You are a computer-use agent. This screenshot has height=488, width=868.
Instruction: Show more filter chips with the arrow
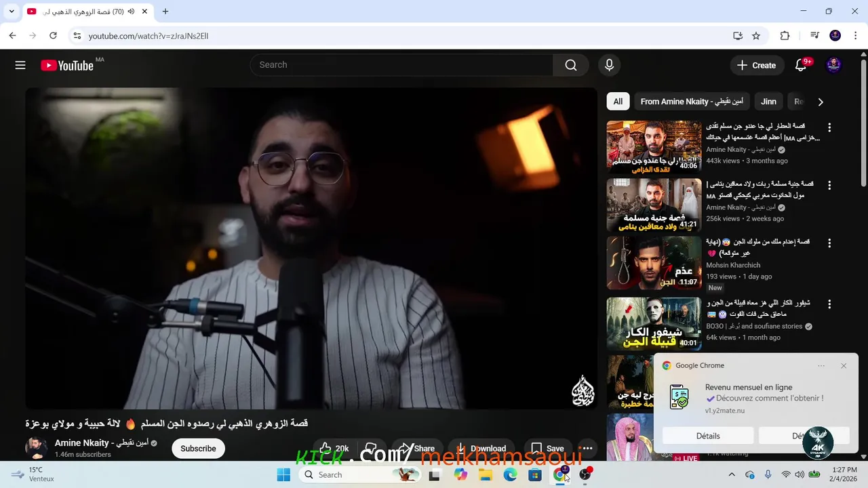coord(821,102)
